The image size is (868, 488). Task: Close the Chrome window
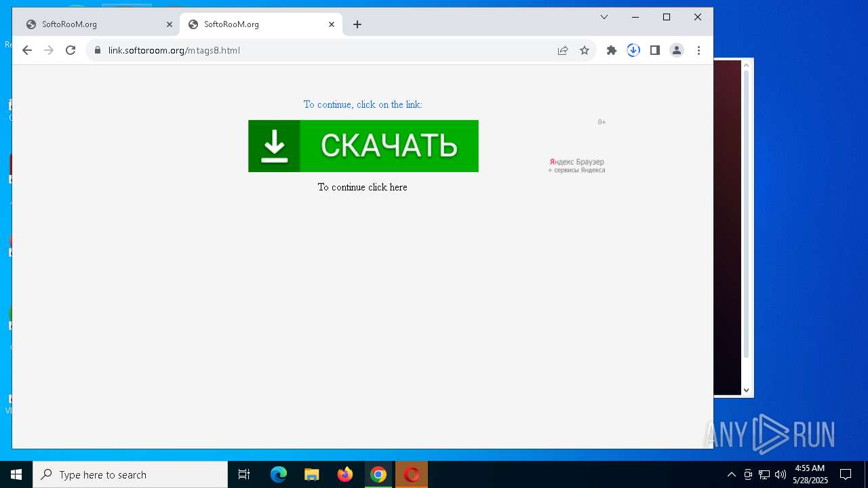(x=698, y=17)
